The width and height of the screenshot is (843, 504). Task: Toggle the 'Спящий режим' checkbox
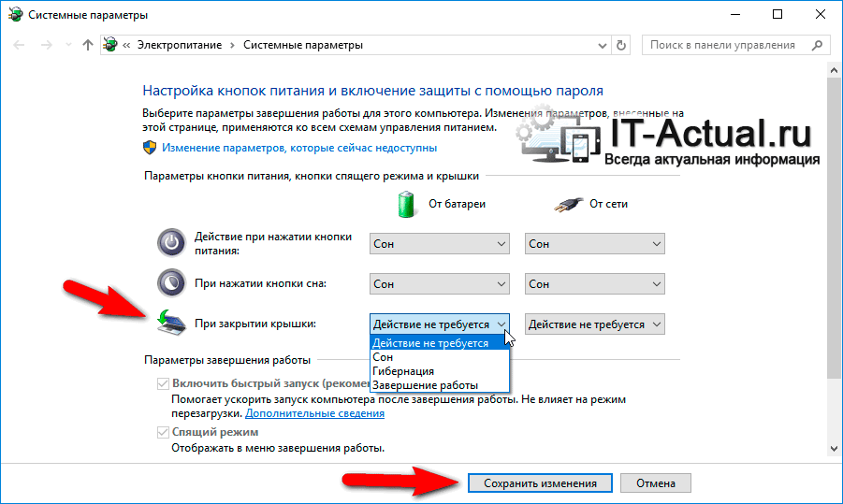click(163, 432)
